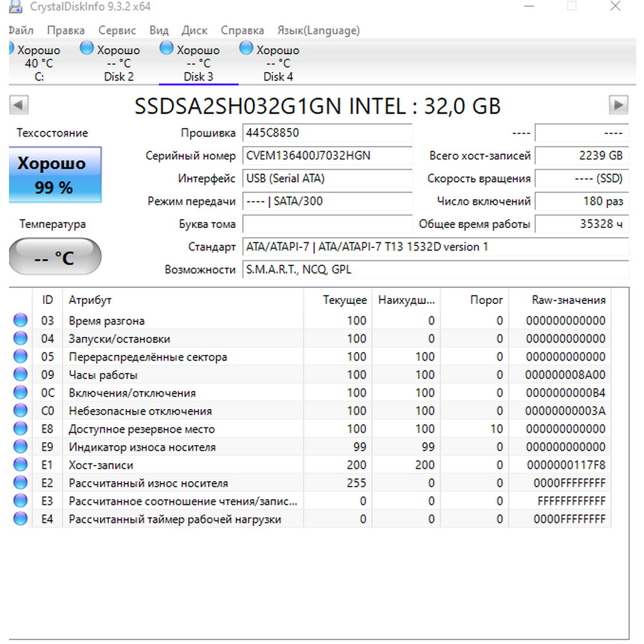This screenshot has width=644, height=644.
Task: Select the Индикатор износа носителя row
Action: click(x=310, y=447)
